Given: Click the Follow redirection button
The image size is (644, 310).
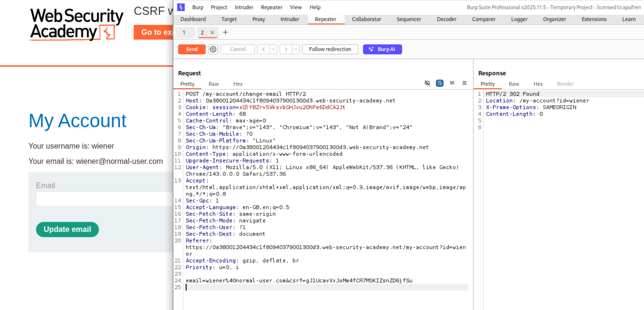Looking at the screenshot, I should (330, 49).
